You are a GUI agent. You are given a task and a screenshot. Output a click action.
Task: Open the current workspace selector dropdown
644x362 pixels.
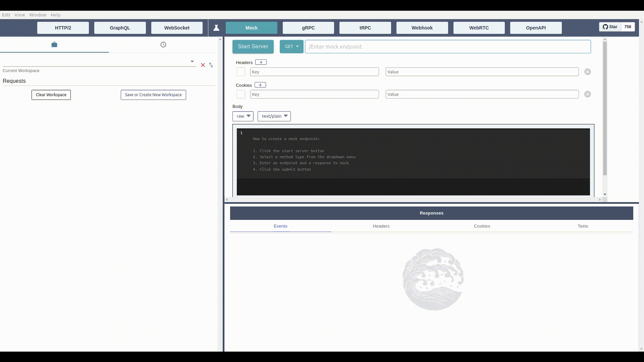pyautogui.click(x=192, y=62)
